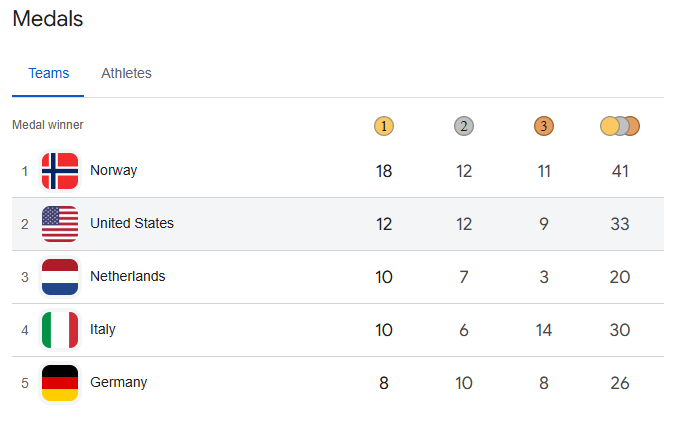Viewport: 677px width, 425px height.
Task: Select the Netherlands team name
Action: (x=127, y=277)
